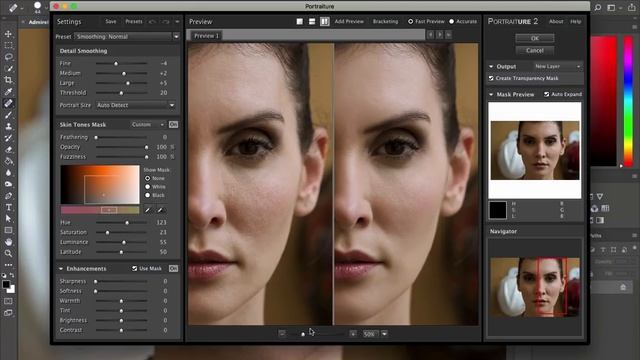Select the Healing Brush bandage tool

(x=8, y=103)
